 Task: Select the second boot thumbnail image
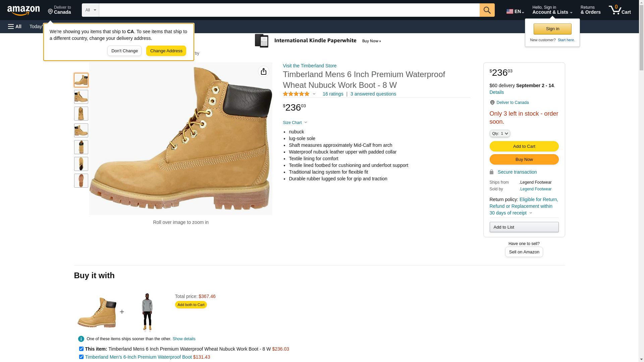(81, 97)
